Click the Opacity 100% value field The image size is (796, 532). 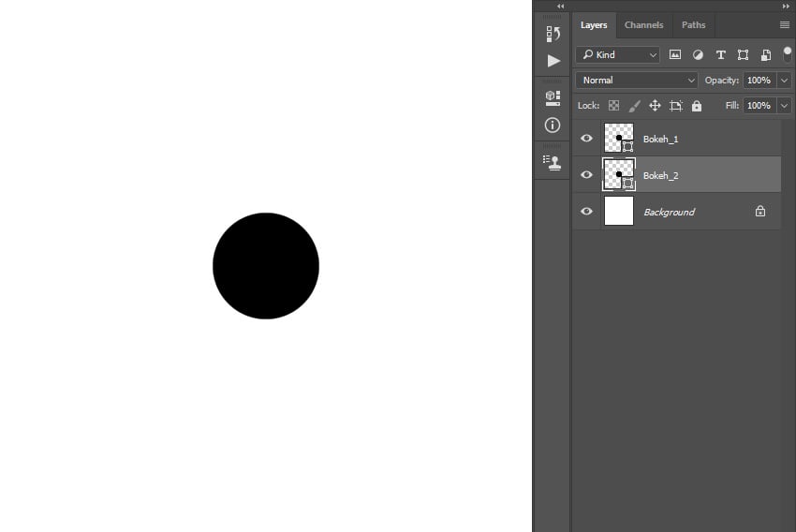pos(759,81)
